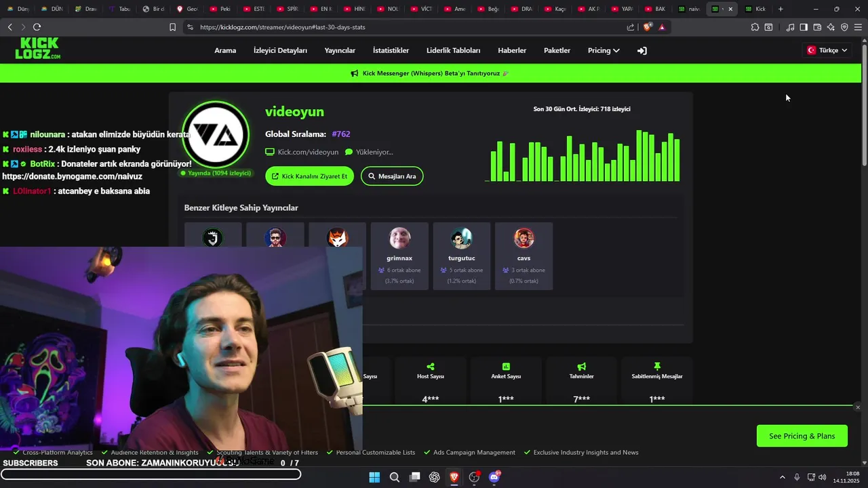Click the share icon in address bar
The height and width of the screenshot is (488, 868).
631,27
